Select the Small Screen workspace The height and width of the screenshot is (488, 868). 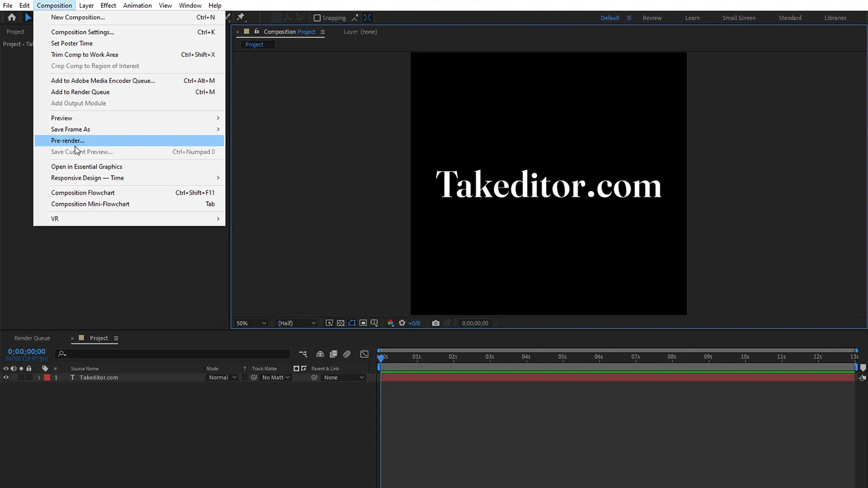point(738,18)
